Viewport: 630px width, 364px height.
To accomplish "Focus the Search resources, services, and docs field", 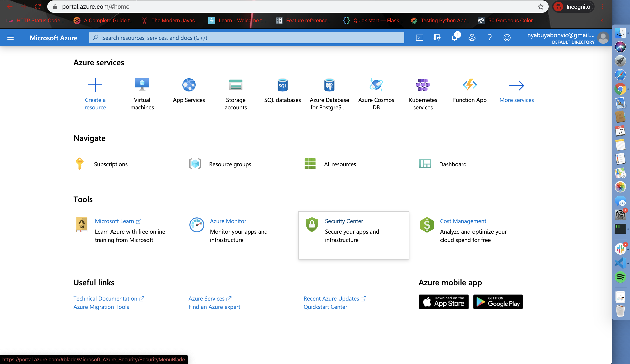I will [247, 38].
